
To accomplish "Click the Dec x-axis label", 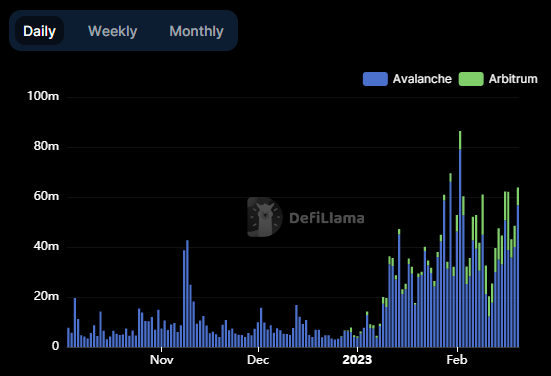I will [x=258, y=360].
